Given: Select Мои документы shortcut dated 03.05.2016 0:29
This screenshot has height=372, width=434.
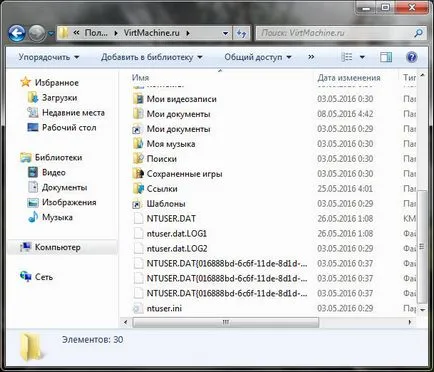Looking at the screenshot, I should [x=178, y=129].
